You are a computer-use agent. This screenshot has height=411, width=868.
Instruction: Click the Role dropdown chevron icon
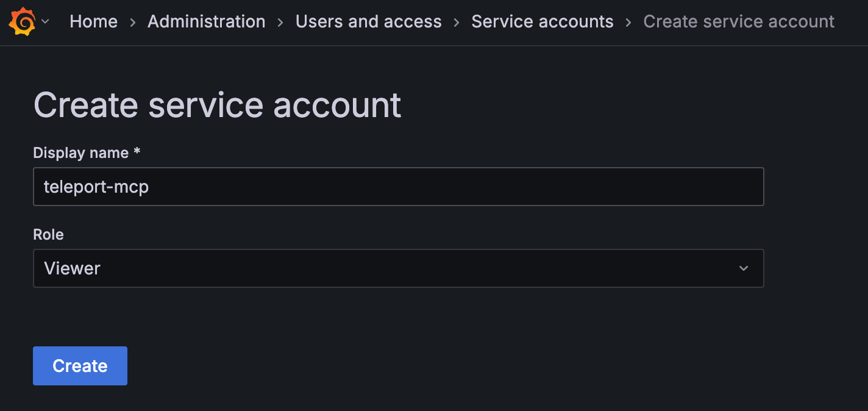click(x=743, y=268)
